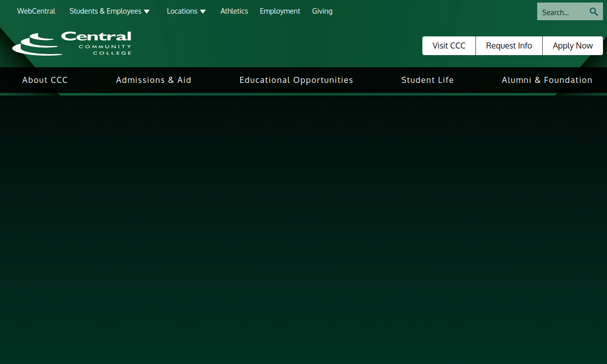Go to the Athletics page

(x=234, y=11)
